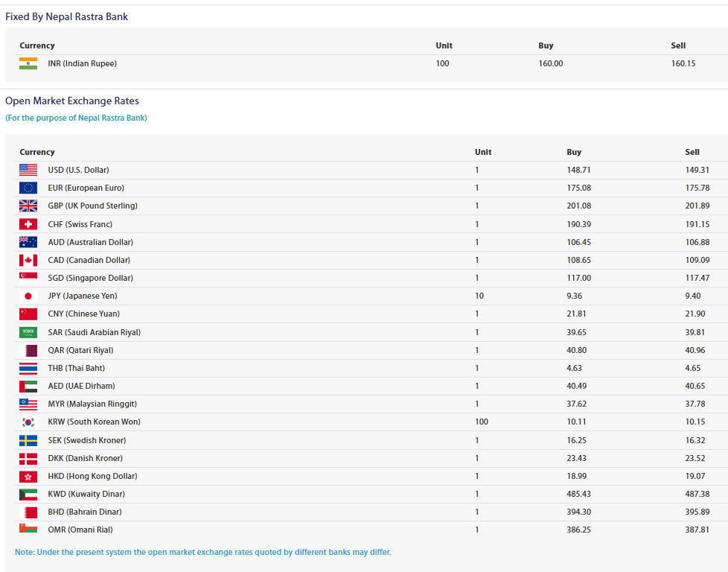Select the Hong Kong flag icon
Screen dimensions: 728x572
[x=28, y=476]
